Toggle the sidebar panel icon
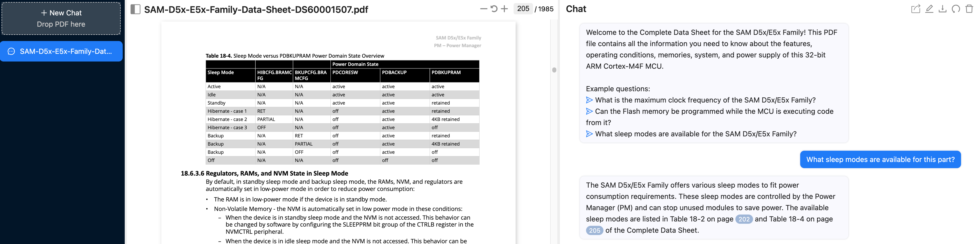This screenshot has width=980, height=244. click(x=135, y=9)
